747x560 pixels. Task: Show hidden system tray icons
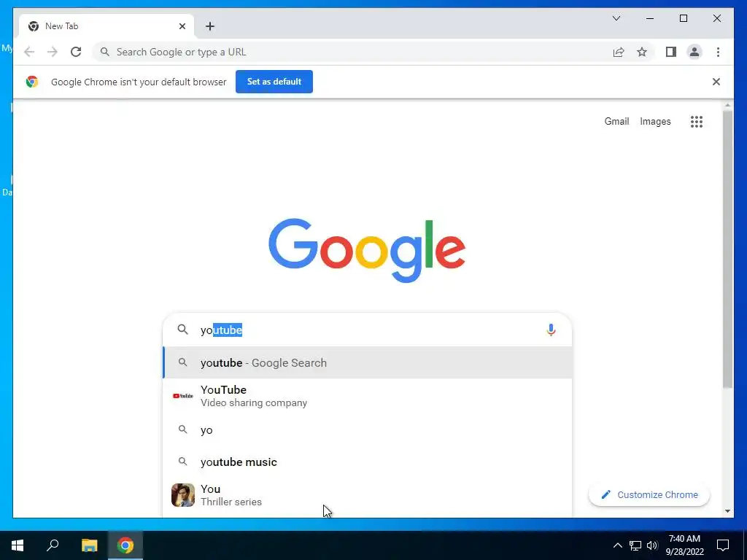[617, 545]
